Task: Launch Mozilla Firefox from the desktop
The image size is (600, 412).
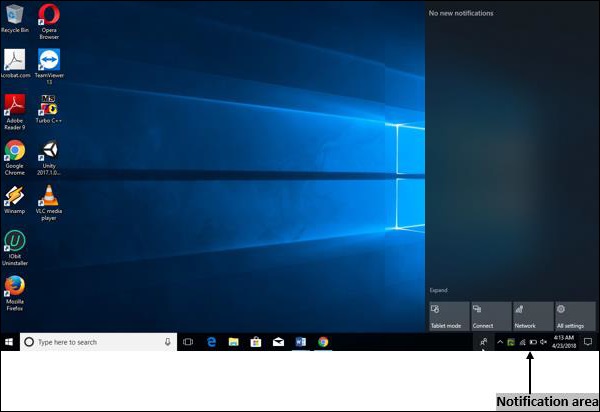Action: [x=15, y=285]
